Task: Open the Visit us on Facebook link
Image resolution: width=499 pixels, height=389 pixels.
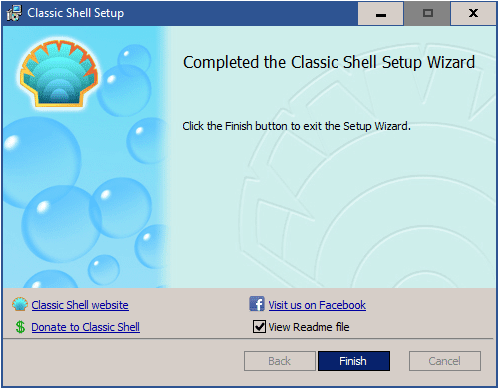Action: click(x=317, y=305)
